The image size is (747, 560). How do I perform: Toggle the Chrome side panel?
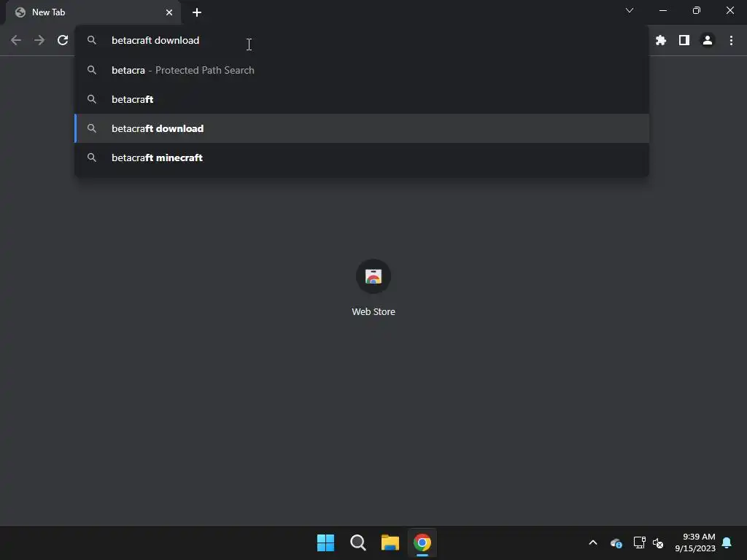pos(684,41)
